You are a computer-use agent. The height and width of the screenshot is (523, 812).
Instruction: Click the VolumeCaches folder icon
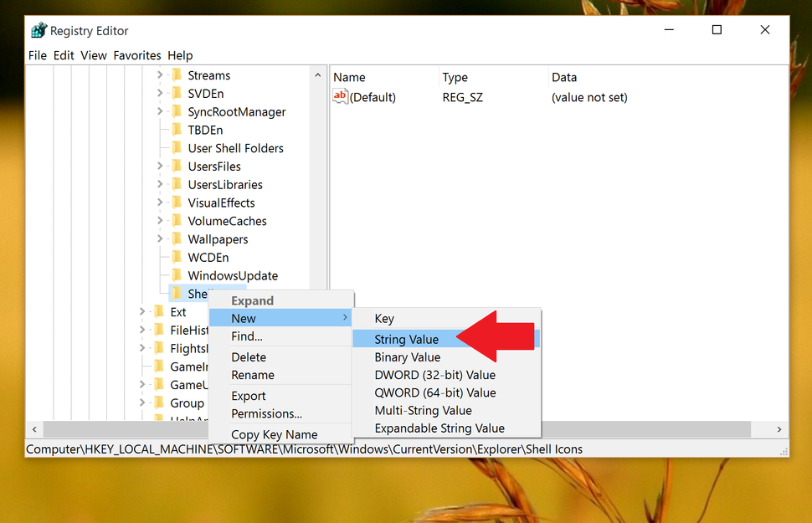[179, 220]
